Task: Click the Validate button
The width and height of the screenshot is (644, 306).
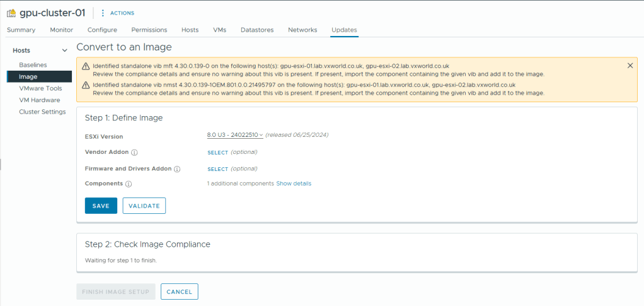Action: click(x=144, y=206)
